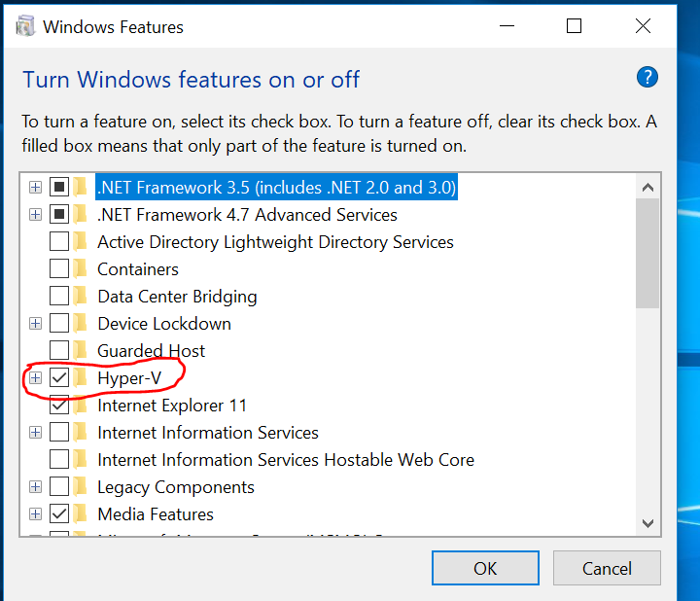Select Internet Information Services Hostable Web Core label
700x601 pixels.
(286, 460)
